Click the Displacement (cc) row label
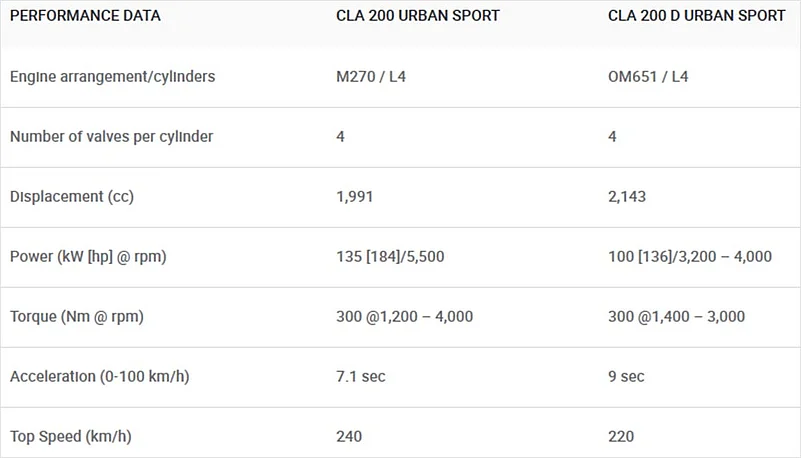This screenshot has height=458, width=801. click(x=72, y=196)
